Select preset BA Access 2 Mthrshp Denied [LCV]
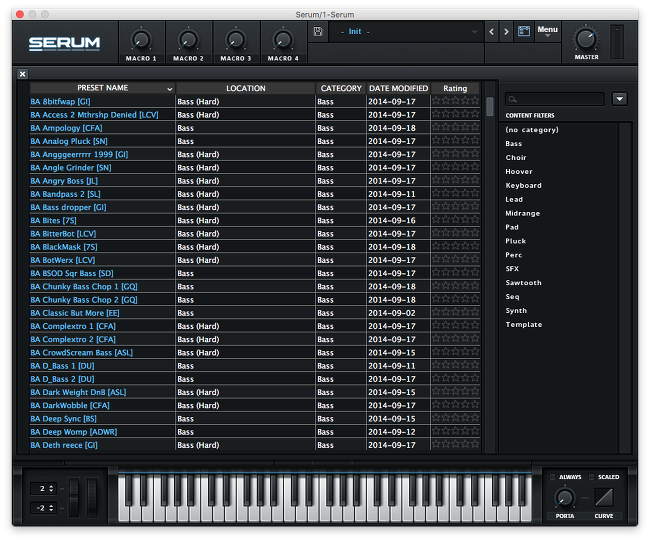 coord(94,115)
